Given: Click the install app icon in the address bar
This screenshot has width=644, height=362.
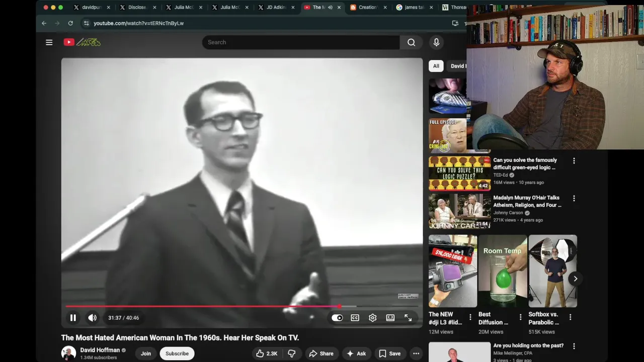Looking at the screenshot, I should click(x=455, y=23).
